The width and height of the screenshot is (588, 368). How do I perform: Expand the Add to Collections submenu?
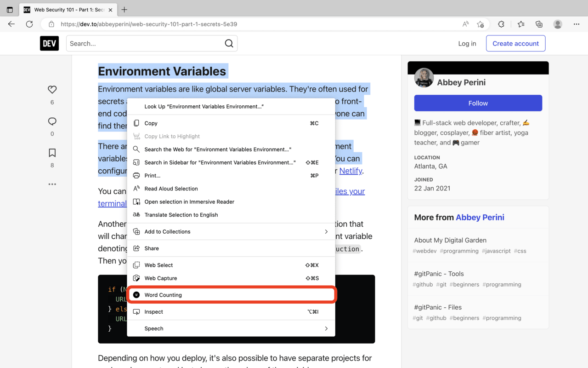[231, 231]
